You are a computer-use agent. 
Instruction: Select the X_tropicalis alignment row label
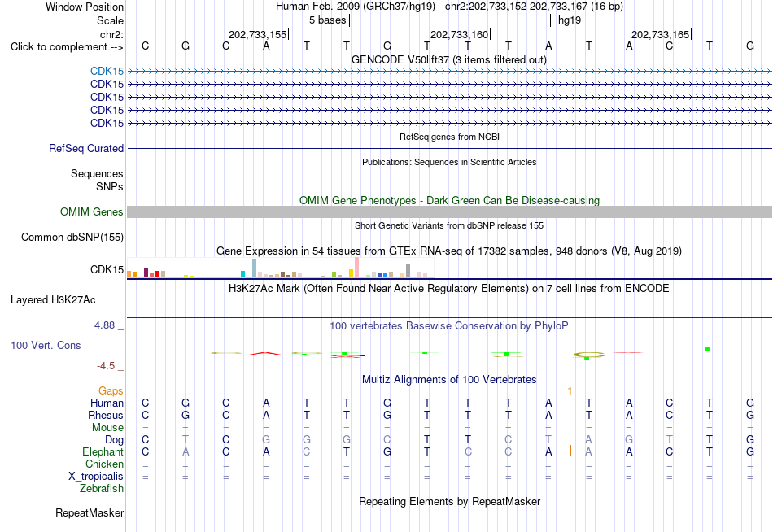96,477
